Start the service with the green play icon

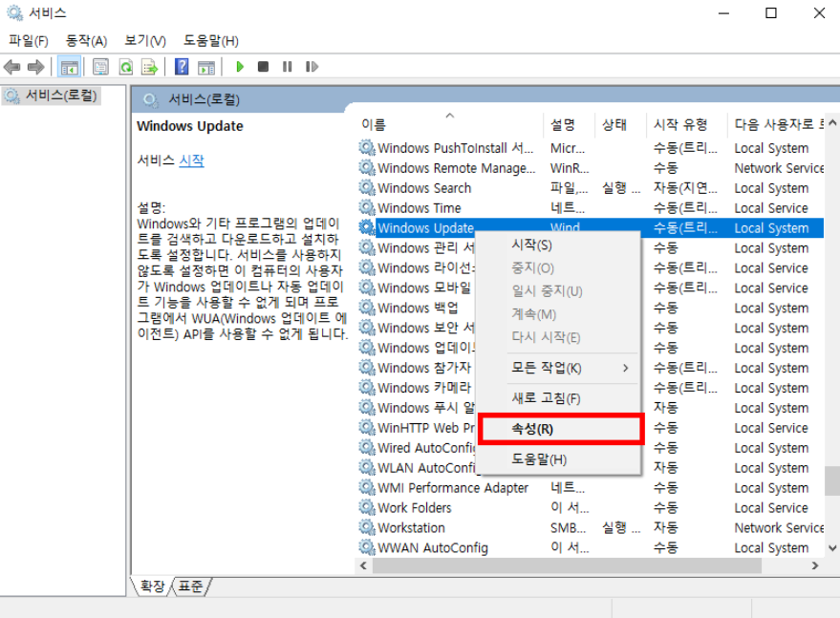(x=240, y=67)
